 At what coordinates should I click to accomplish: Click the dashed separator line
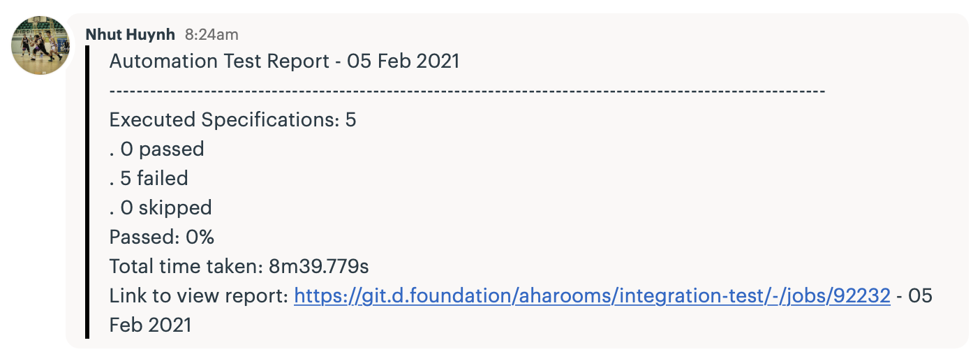tap(468, 91)
